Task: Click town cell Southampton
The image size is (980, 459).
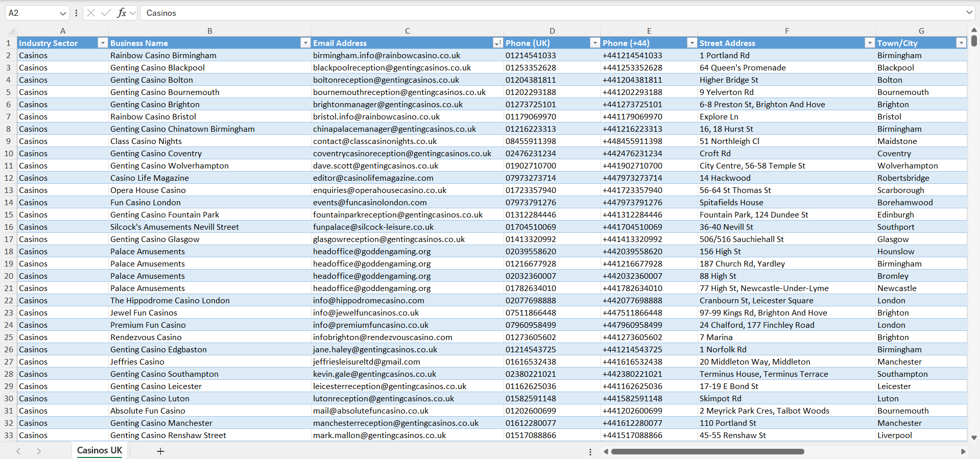Action: 921,374
